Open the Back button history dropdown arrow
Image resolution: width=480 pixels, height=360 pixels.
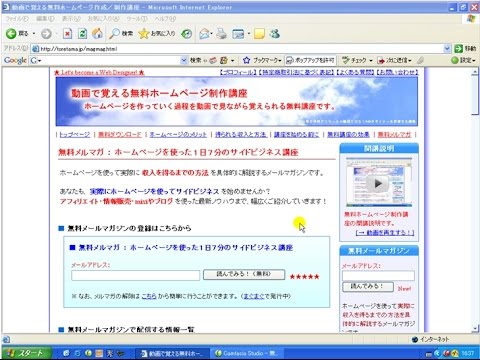(x=34, y=33)
